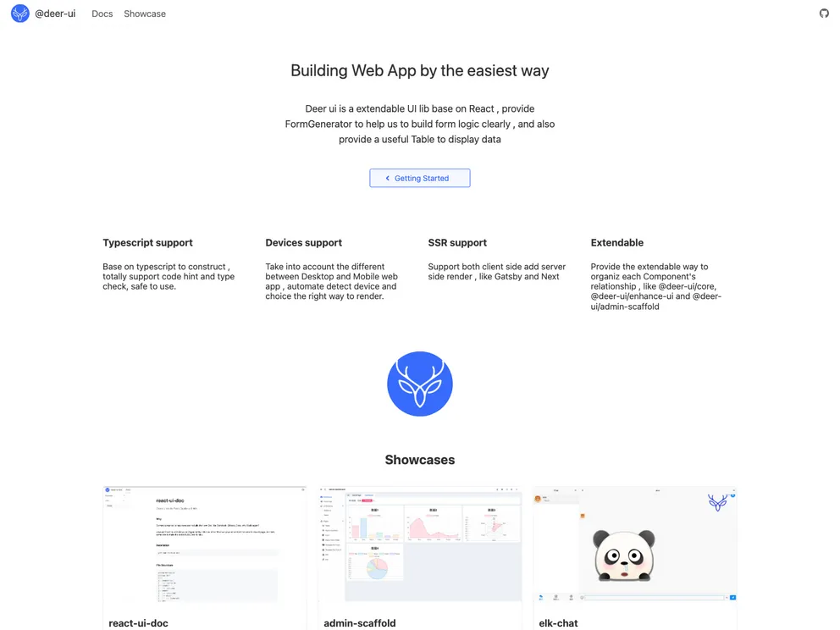
Task: Click the panda sticker in elk-chat preview
Action: tap(624, 554)
